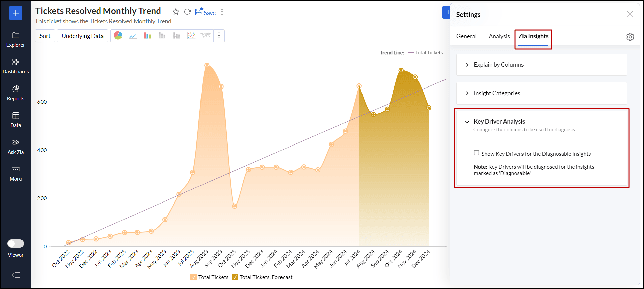Mark report as favorite with star icon

[x=176, y=12]
